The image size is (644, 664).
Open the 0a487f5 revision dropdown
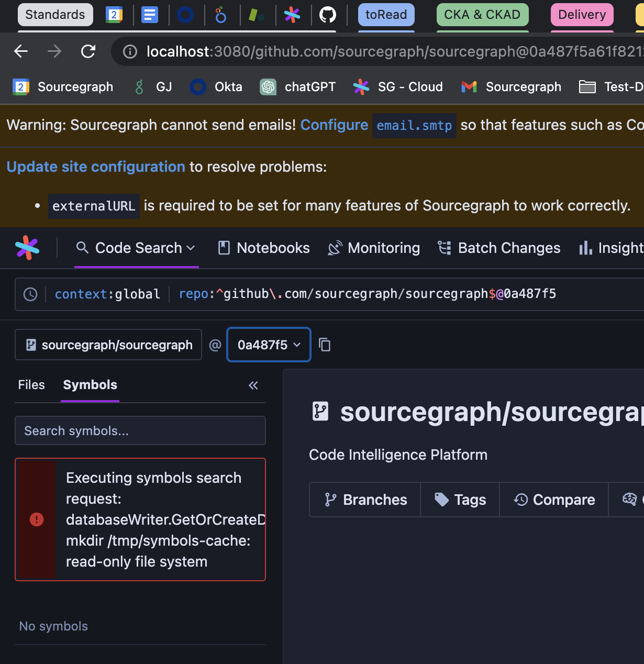tap(269, 345)
